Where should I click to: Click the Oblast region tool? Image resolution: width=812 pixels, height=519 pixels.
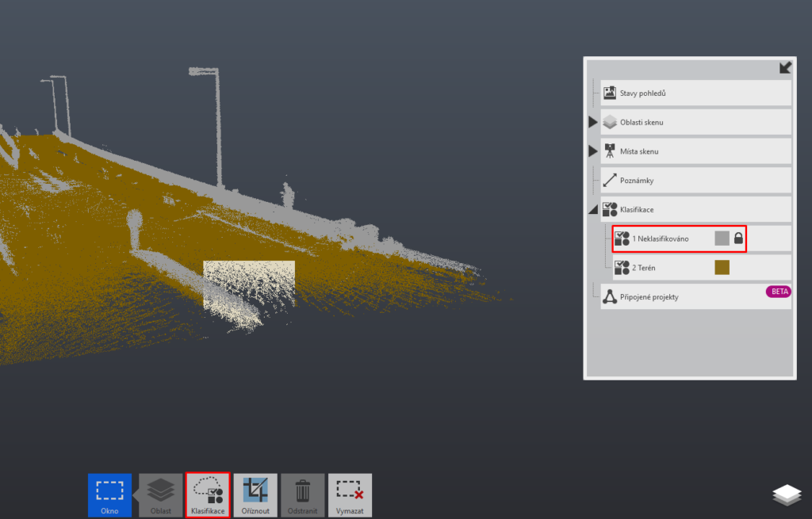coord(161,495)
